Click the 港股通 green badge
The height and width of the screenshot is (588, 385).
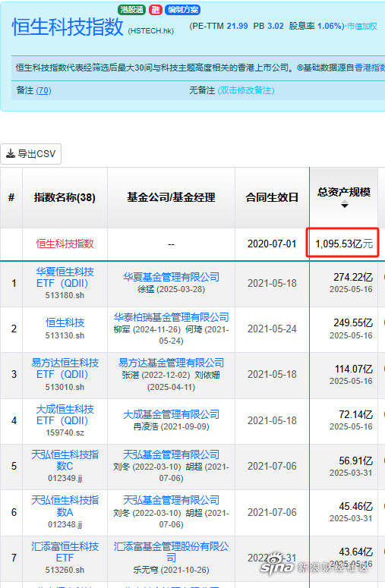tap(131, 10)
